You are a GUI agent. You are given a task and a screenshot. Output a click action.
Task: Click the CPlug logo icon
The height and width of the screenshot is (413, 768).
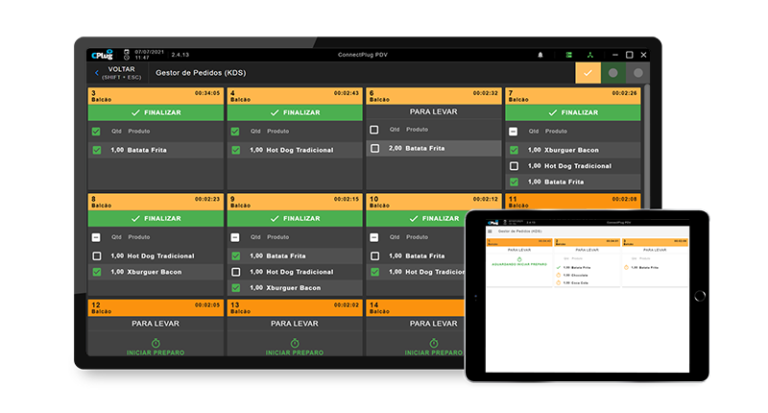(101, 55)
